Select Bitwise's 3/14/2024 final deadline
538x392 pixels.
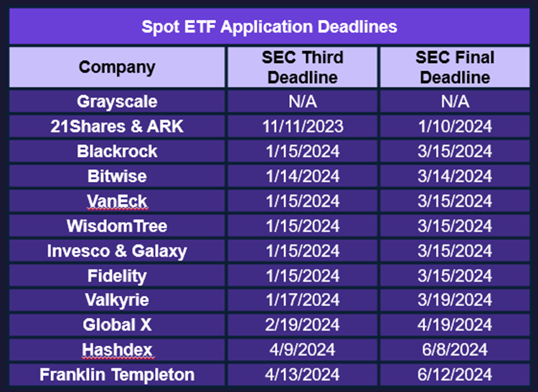(455, 176)
